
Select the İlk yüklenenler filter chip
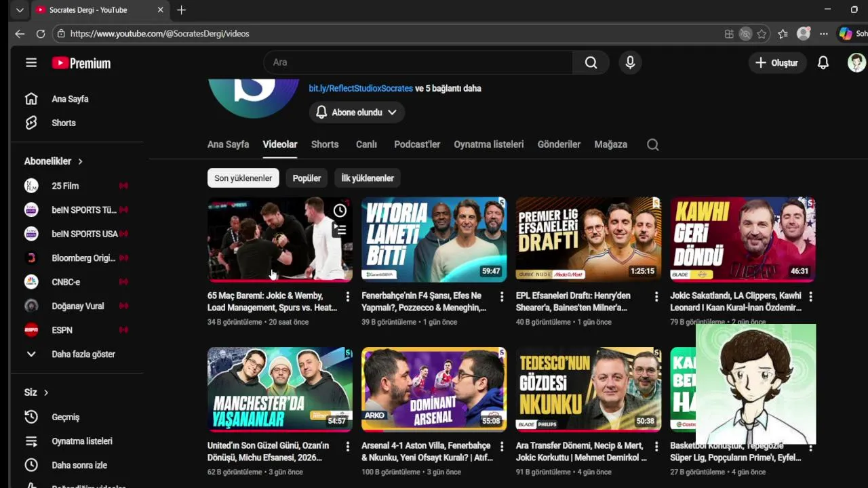(x=368, y=178)
